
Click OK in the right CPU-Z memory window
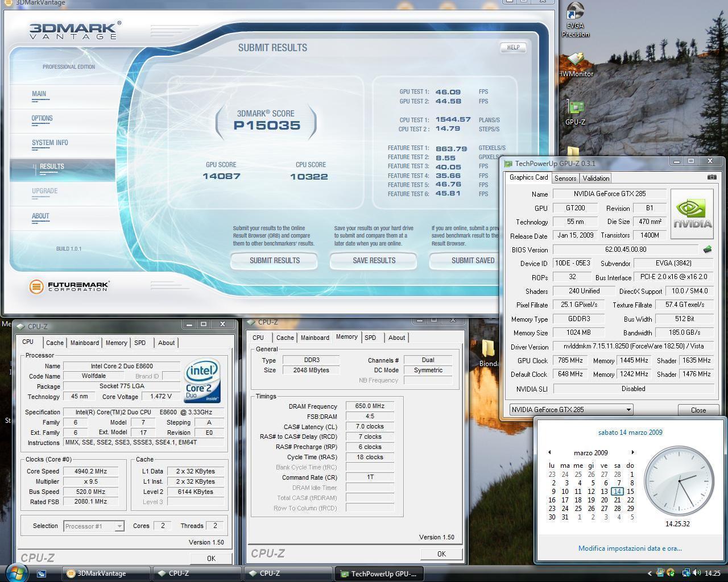pos(441,554)
